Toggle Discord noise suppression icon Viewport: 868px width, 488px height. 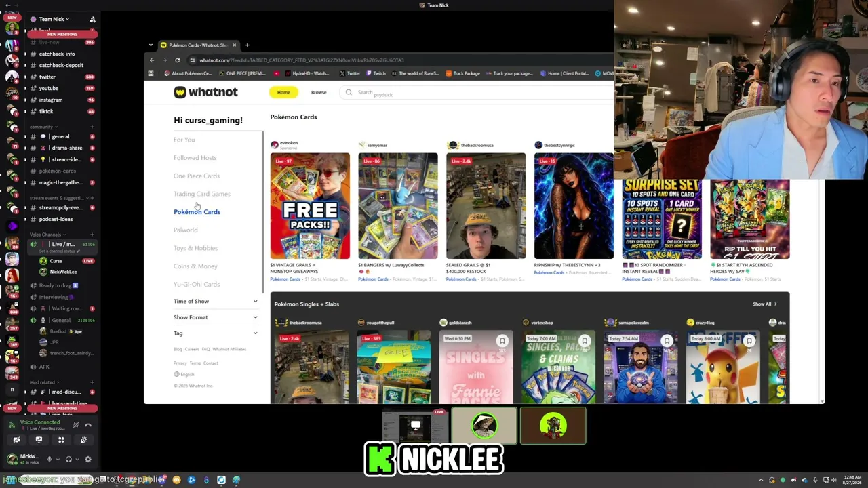tap(75, 425)
